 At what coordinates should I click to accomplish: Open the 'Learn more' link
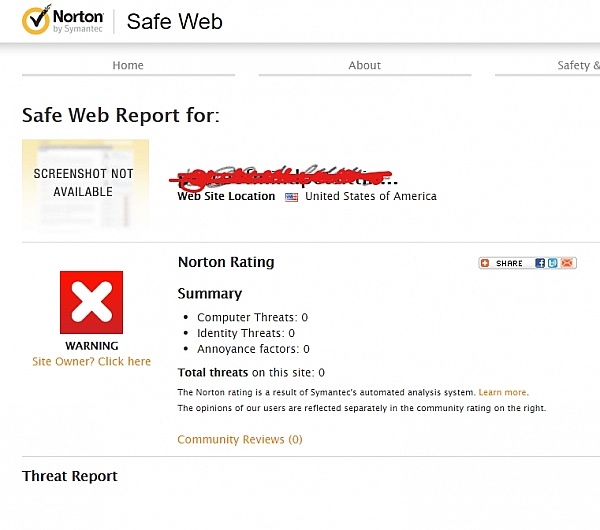point(502,392)
